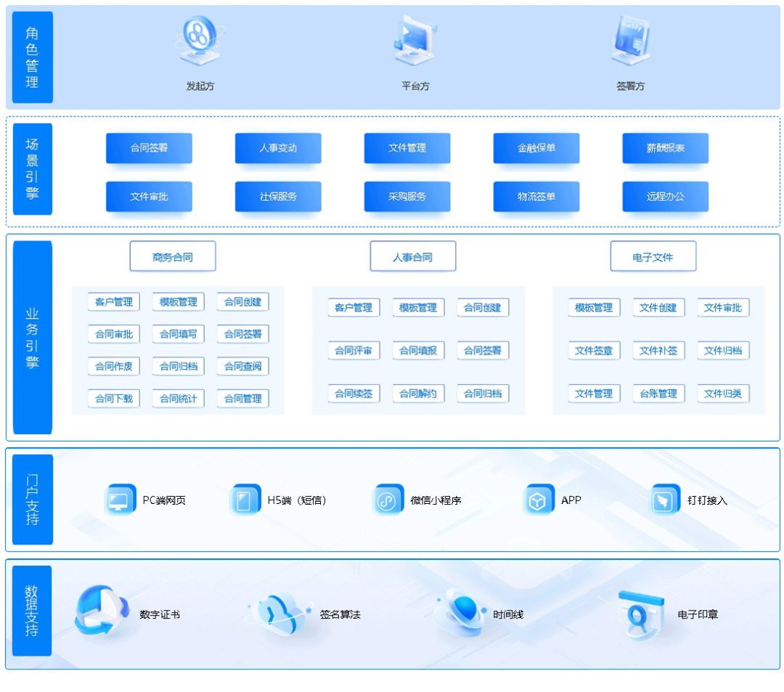Click the 电子印章 magnifier icon

pos(641,615)
